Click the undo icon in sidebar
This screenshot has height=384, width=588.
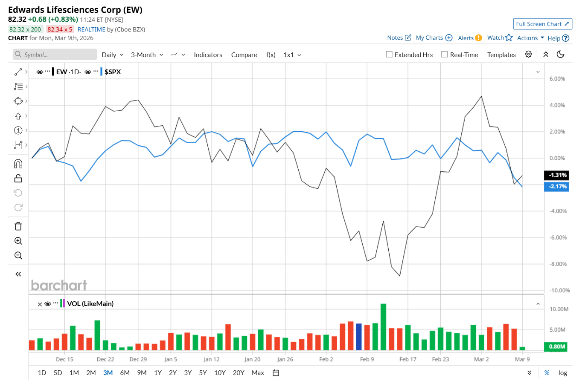tap(18, 193)
